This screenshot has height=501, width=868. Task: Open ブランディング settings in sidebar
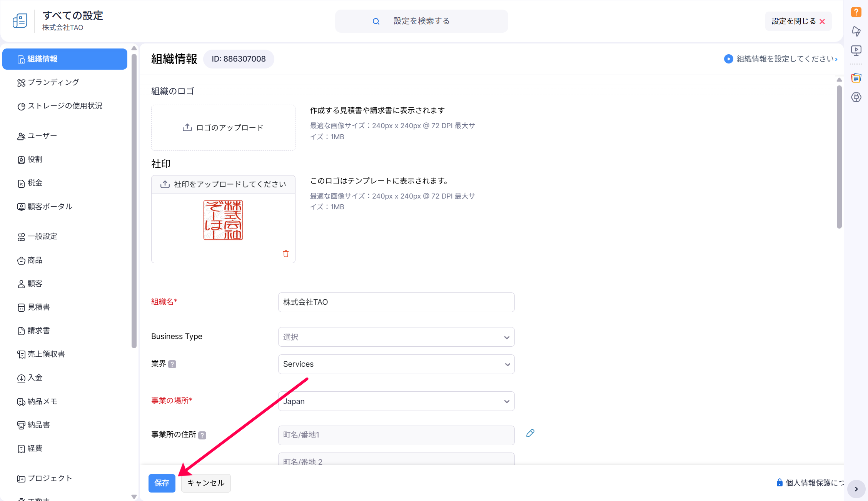click(53, 82)
